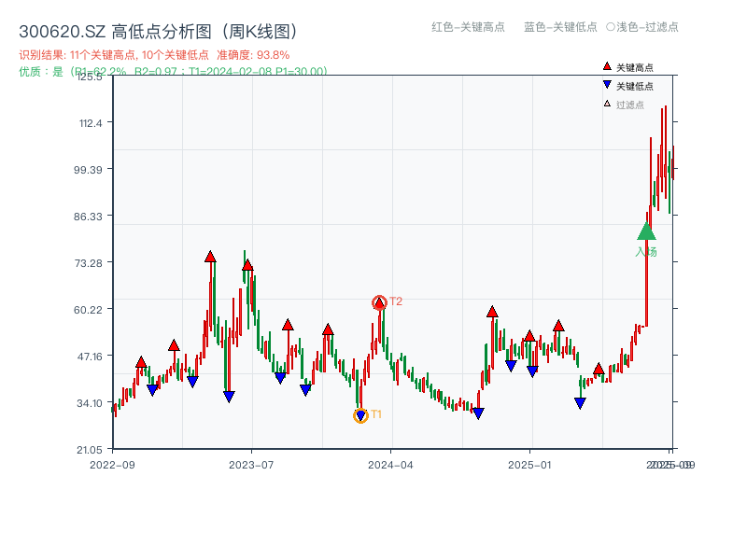Click the 周K线图 label in the title
The width and height of the screenshot is (747, 560).
(262, 29)
